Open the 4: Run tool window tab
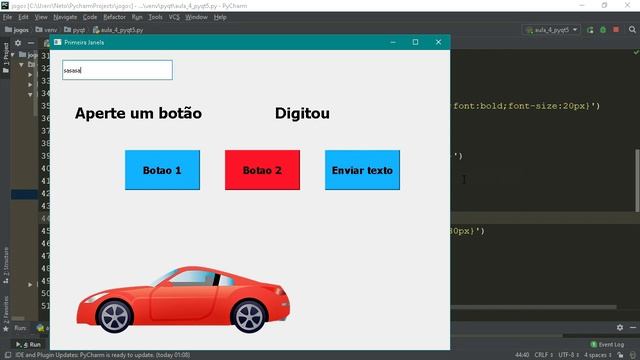This screenshot has height=360, width=640. point(28,344)
